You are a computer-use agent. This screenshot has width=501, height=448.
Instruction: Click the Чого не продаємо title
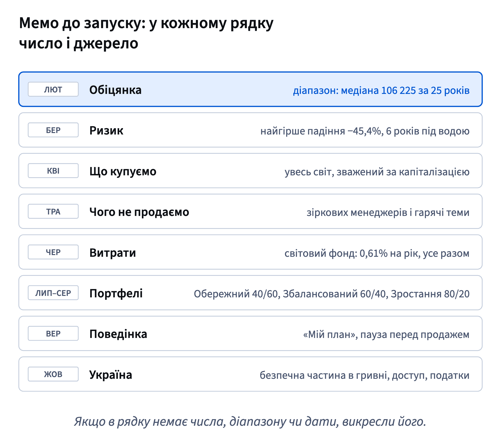click(139, 212)
